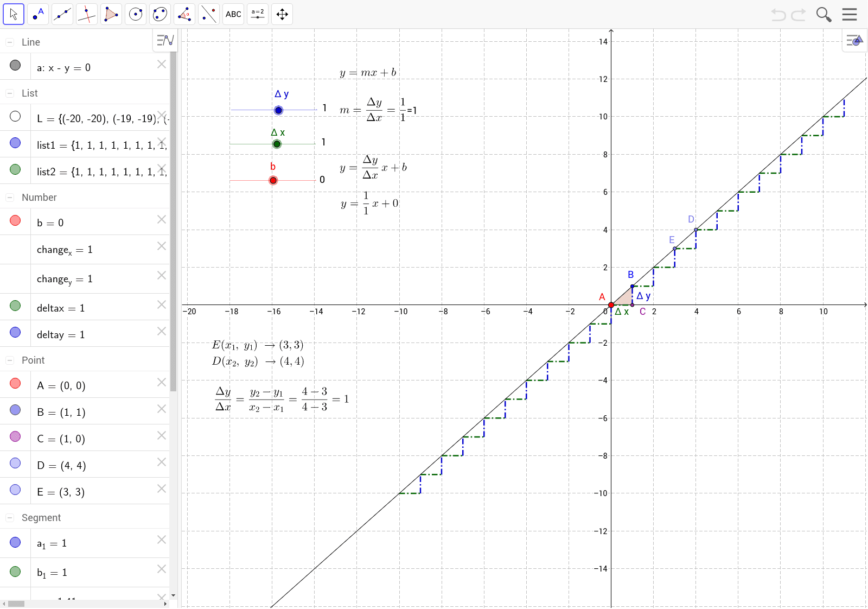868x609 pixels.
Task: Click the red point A at origin
Action: 611,305
